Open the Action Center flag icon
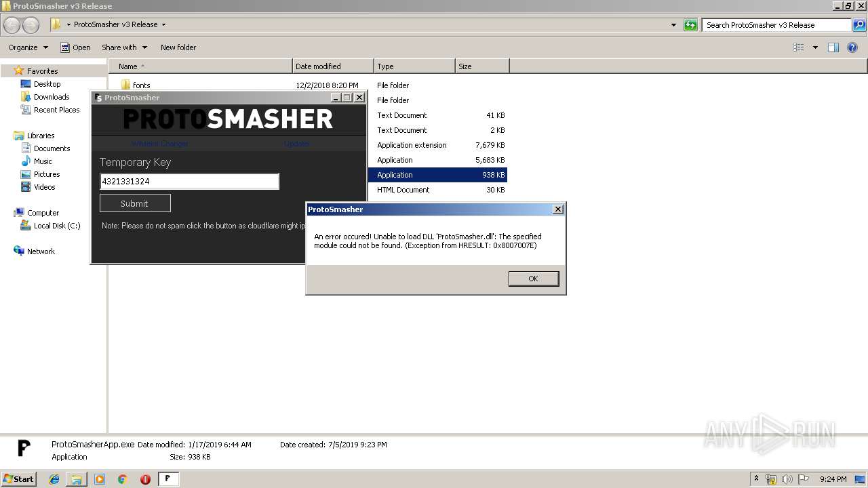The image size is (868, 488). click(x=804, y=479)
